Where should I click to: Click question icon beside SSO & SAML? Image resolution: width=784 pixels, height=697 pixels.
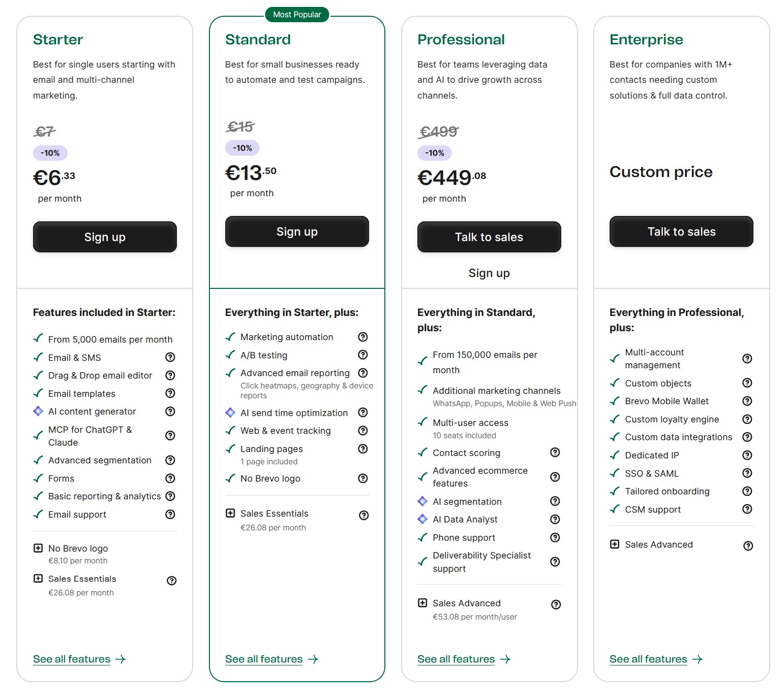pyautogui.click(x=747, y=473)
